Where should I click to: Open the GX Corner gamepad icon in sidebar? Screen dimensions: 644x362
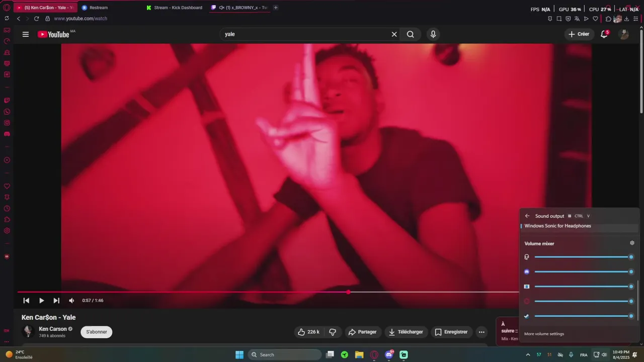point(7,30)
